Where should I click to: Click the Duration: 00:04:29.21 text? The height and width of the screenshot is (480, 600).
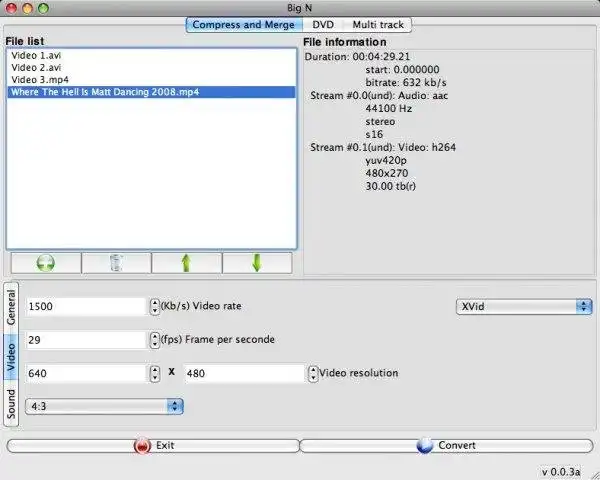[x=357, y=57]
